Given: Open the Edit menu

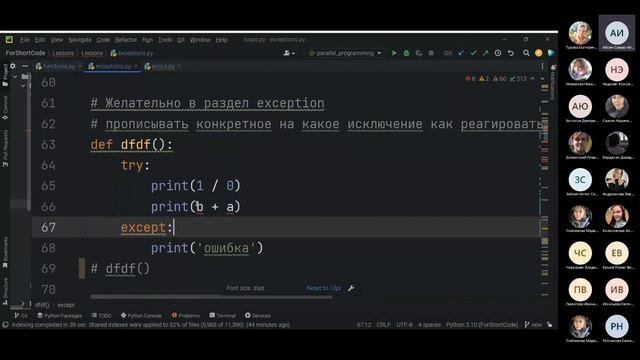Looking at the screenshot, I should (40, 40).
